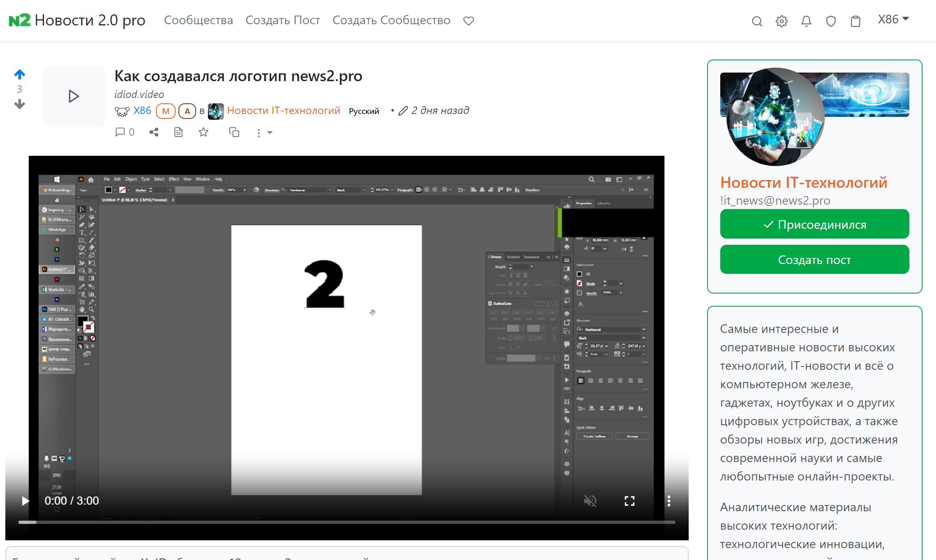This screenshot has width=936, height=560.
Task: Downvote the post with the arrow
Action: pos(19,104)
